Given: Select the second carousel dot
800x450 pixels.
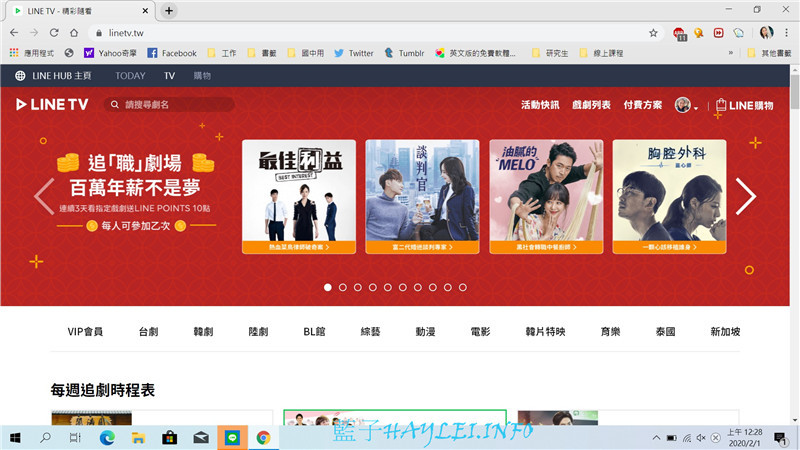Looking at the screenshot, I should coord(343,287).
